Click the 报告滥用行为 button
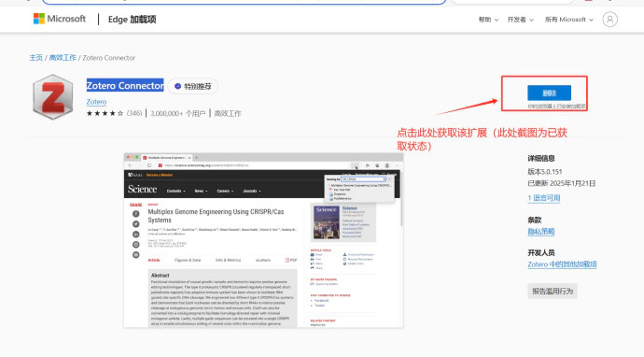 point(553,292)
